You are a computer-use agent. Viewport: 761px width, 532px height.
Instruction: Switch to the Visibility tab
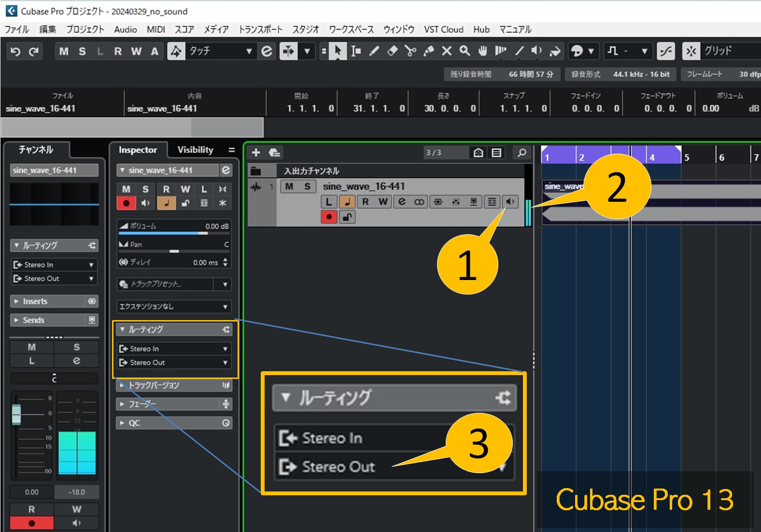point(195,150)
